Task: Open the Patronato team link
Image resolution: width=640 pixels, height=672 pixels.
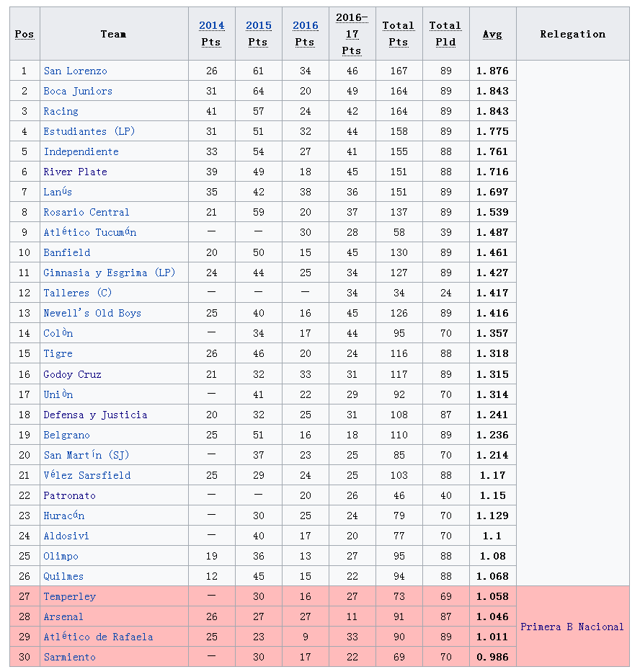Action: coord(69,495)
